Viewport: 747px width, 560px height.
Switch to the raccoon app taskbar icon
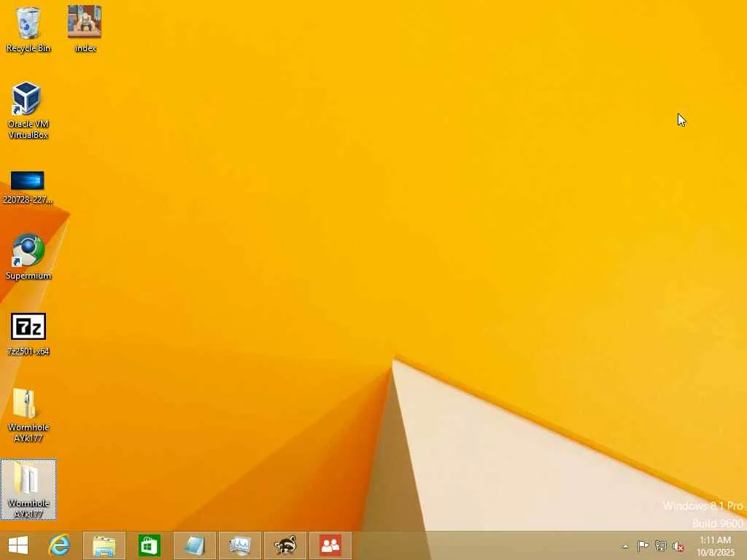[285, 545]
